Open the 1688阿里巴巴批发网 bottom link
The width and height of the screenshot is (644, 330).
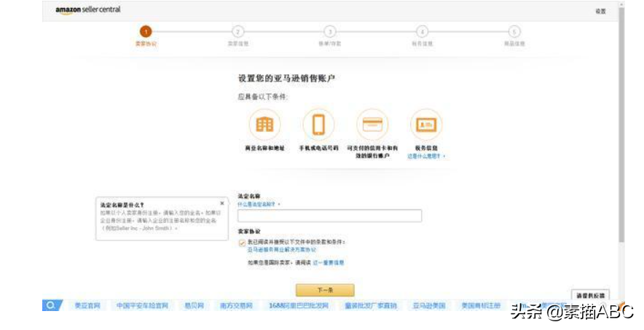[299, 306]
